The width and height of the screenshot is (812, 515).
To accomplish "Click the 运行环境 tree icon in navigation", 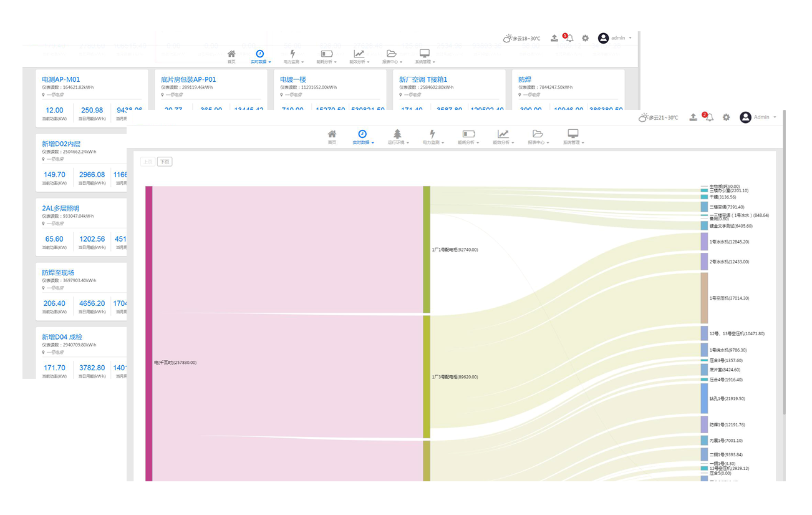I will [397, 134].
